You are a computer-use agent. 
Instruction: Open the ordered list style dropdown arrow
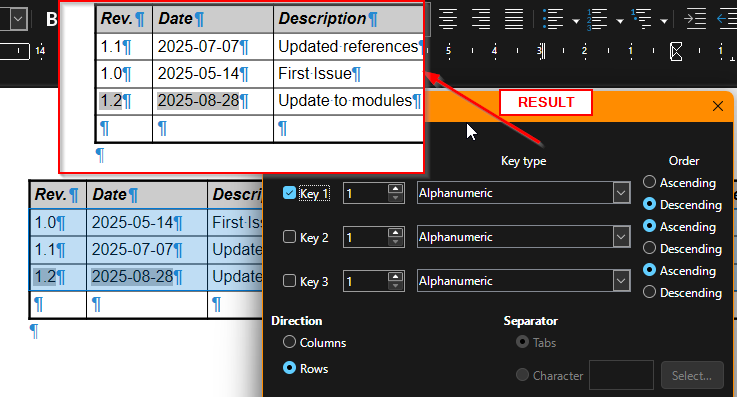point(620,21)
